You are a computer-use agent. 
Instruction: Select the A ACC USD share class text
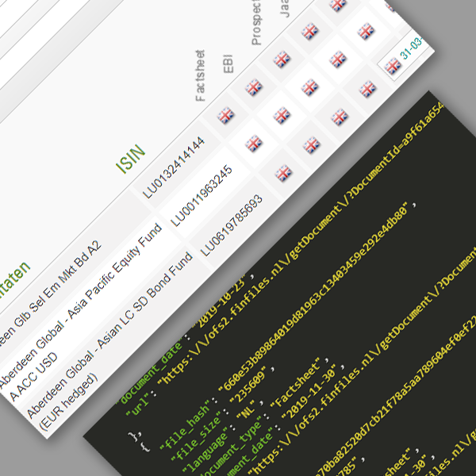click(x=33, y=377)
